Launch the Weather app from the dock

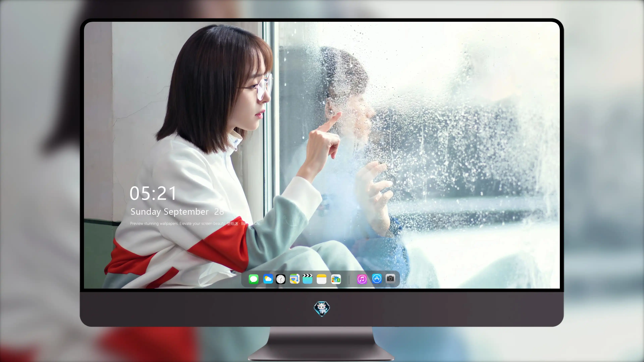[x=268, y=279]
